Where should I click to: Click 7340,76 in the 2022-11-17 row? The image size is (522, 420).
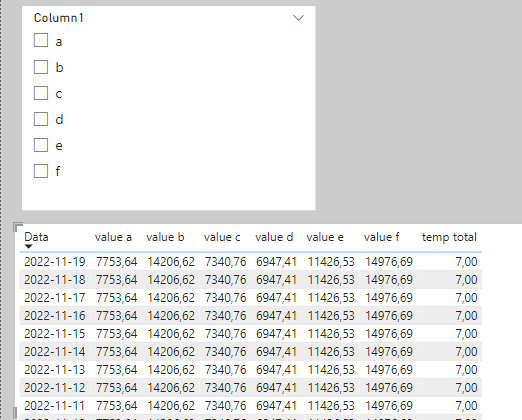click(x=225, y=298)
